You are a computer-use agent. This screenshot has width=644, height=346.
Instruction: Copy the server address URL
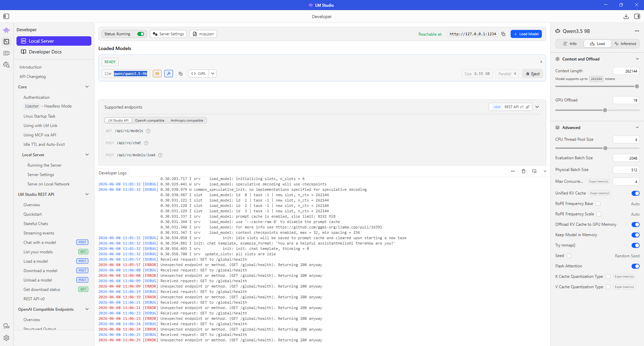[x=503, y=34]
